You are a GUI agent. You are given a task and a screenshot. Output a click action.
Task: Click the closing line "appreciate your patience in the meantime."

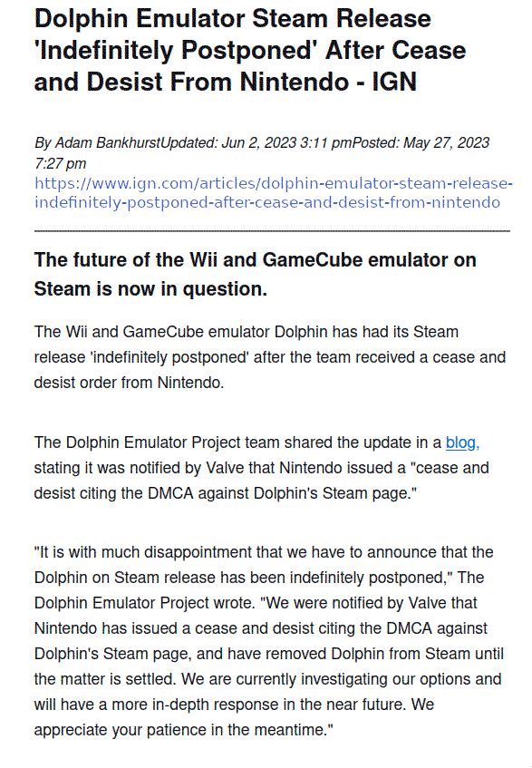(x=184, y=730)
